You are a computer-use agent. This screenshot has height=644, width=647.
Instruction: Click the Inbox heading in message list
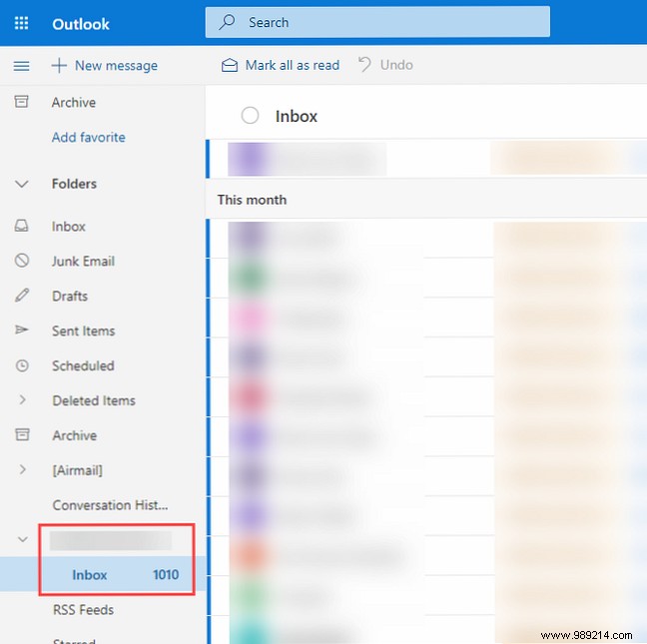[297, 116]
